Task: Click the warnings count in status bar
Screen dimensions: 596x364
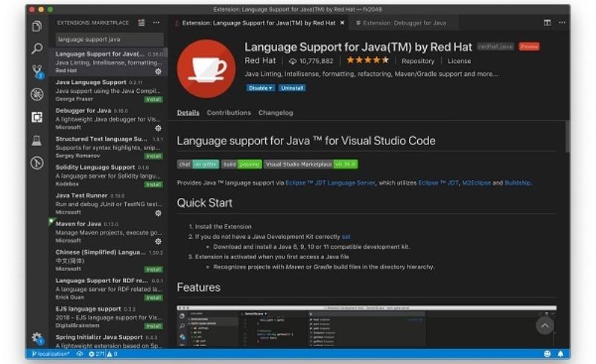Action: tap(112, 354)
